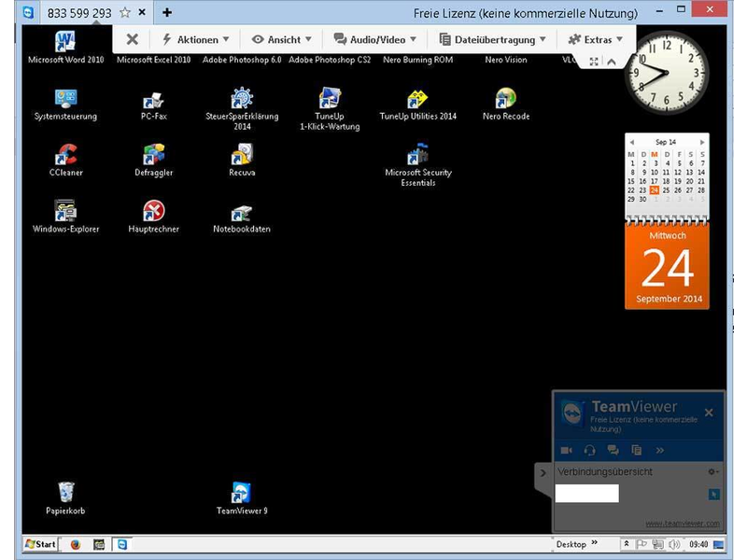The image size is (747, 560).
Task: Click TeamViewer logo at window top-left
Action: (x=29, y=12)
